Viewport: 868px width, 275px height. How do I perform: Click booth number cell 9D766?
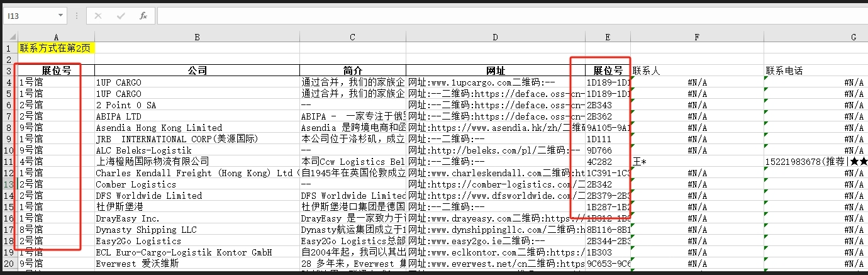pos(608,150)
